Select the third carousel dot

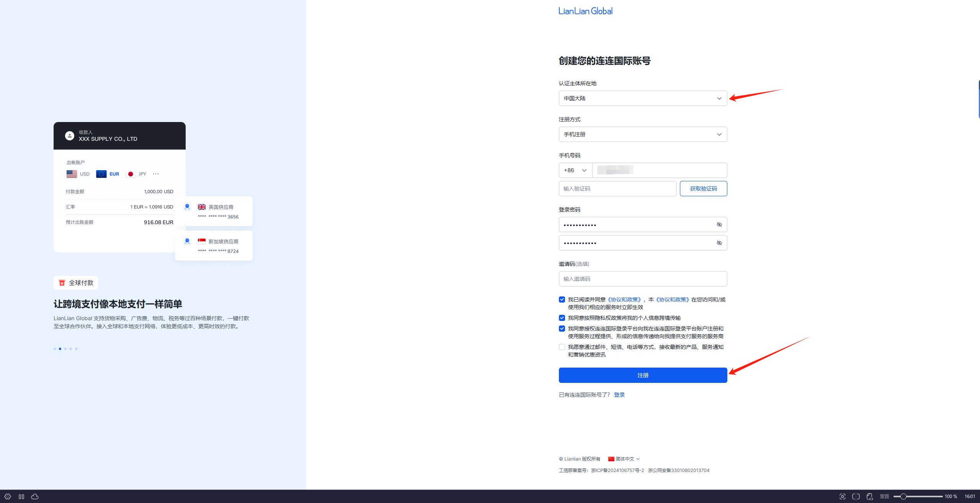[65, 349]
